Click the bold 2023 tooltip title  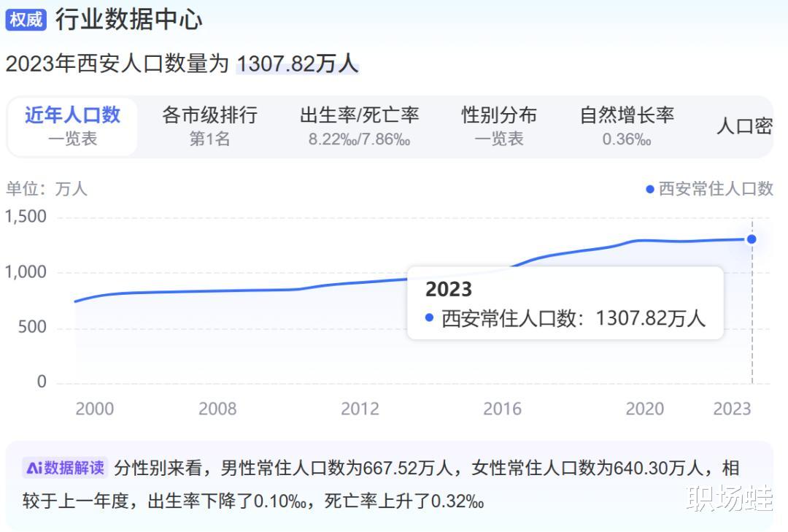click(449, 289)
